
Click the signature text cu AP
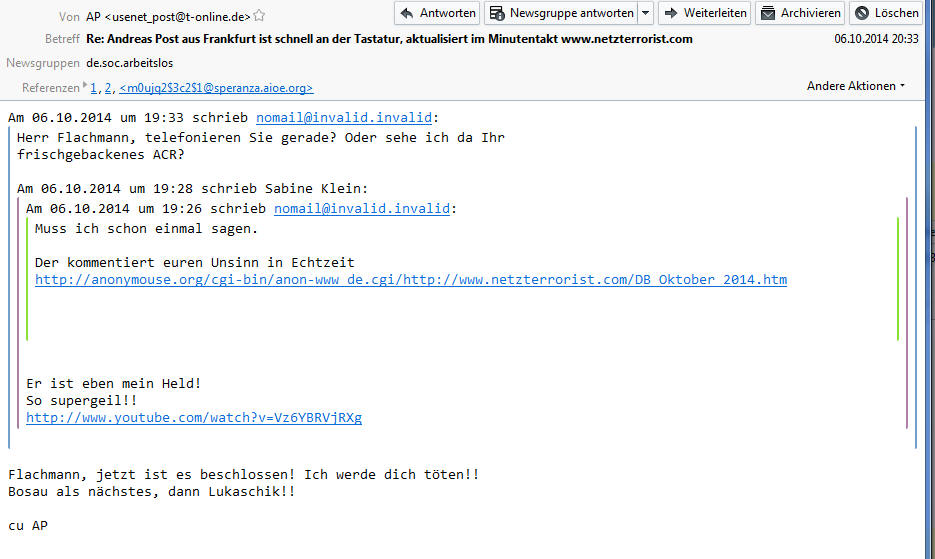[28, 526]
